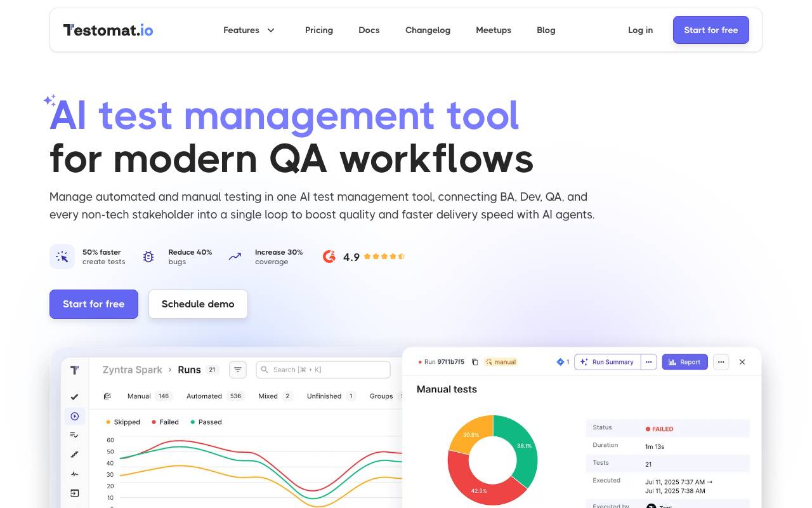Click the manual tag badge

click(x=501, y=362)
